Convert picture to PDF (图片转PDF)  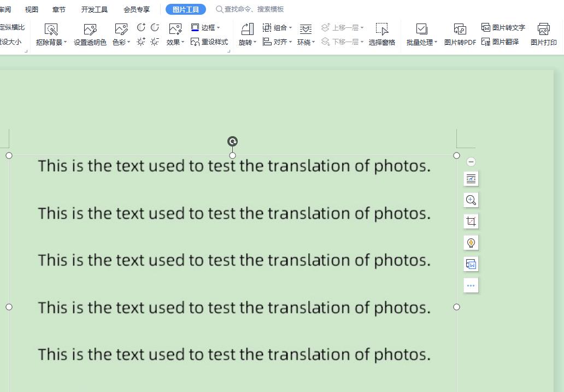pos(460,34)
